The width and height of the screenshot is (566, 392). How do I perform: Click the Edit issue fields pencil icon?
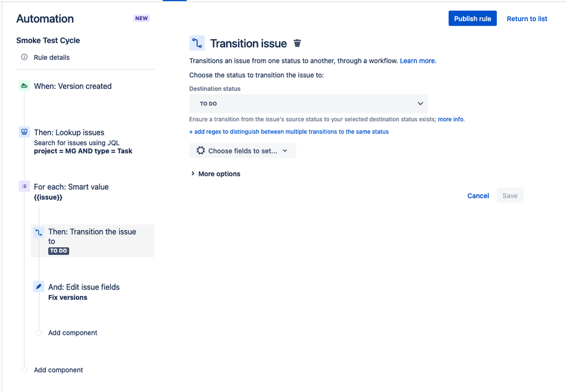[x=39, y=287]
